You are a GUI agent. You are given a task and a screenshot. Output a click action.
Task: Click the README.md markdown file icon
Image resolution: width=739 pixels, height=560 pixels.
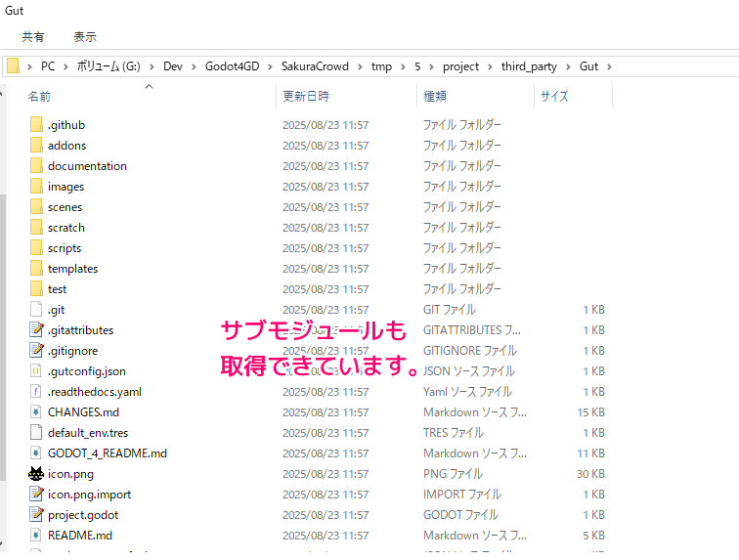coord(36,536)
